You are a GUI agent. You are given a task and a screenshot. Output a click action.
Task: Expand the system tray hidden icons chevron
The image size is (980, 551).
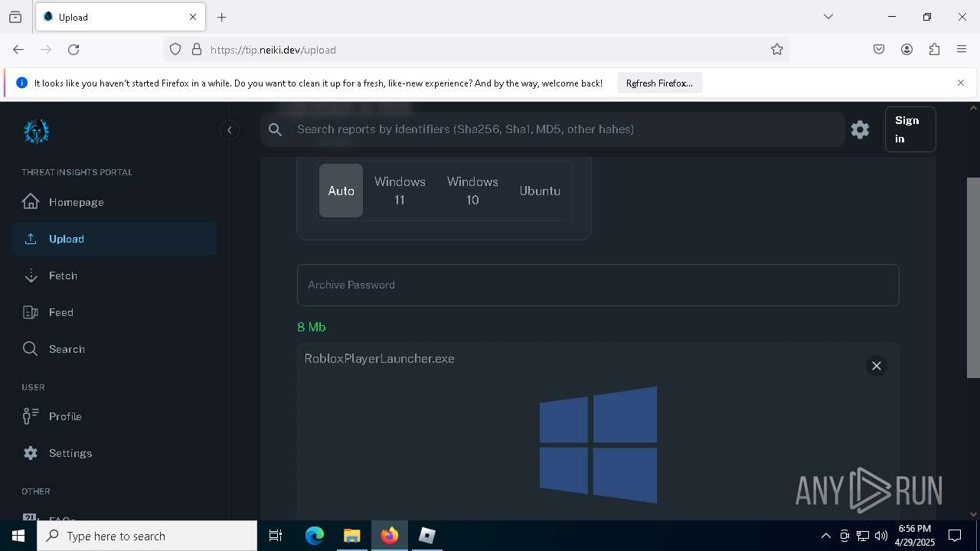click(x=825, y=536)
